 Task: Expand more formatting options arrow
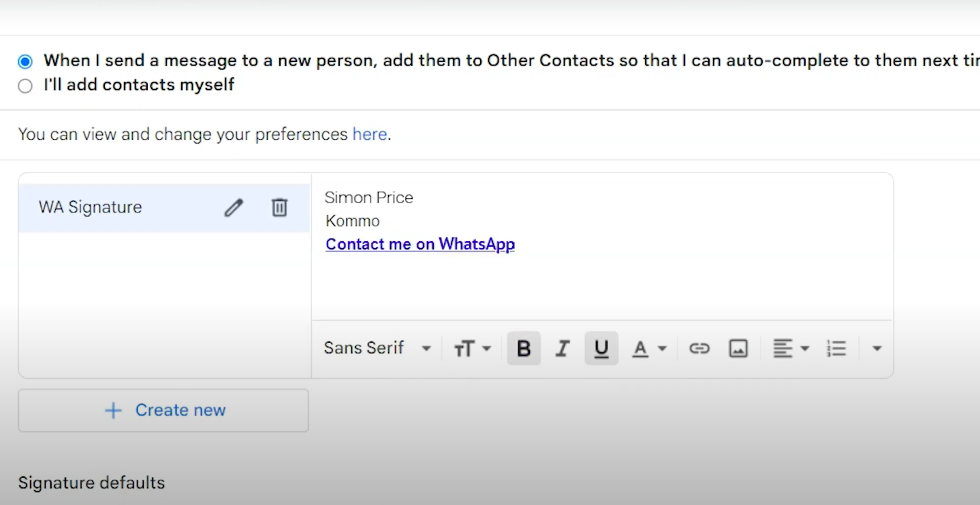point(877,349)
